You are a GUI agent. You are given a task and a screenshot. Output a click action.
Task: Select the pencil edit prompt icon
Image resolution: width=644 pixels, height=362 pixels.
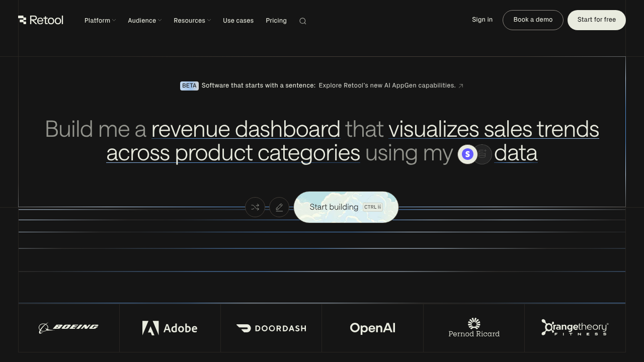279,207
